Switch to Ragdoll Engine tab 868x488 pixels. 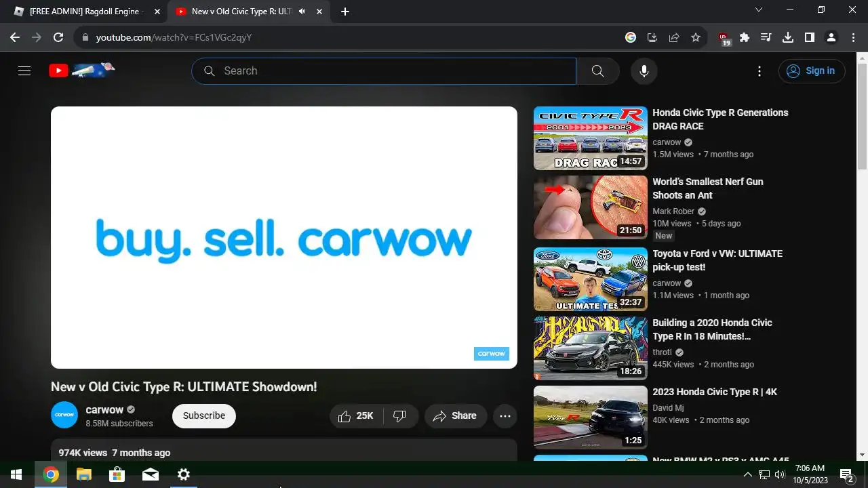tap(85, 12)
